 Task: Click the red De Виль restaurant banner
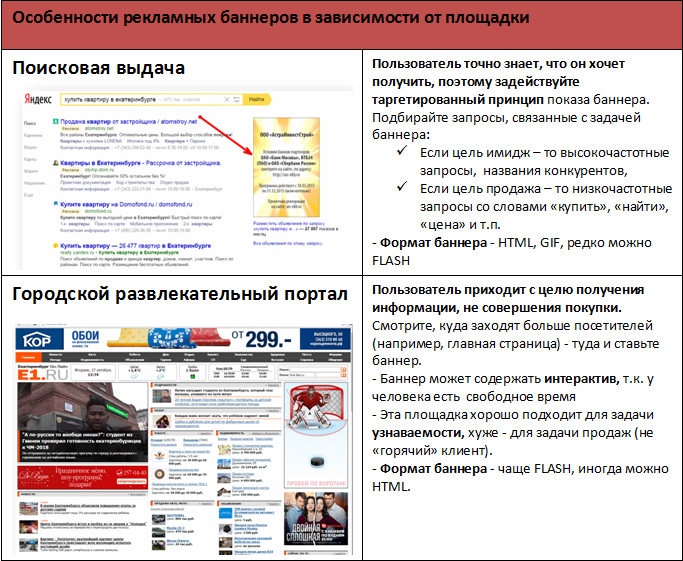(x=83, y=477)
